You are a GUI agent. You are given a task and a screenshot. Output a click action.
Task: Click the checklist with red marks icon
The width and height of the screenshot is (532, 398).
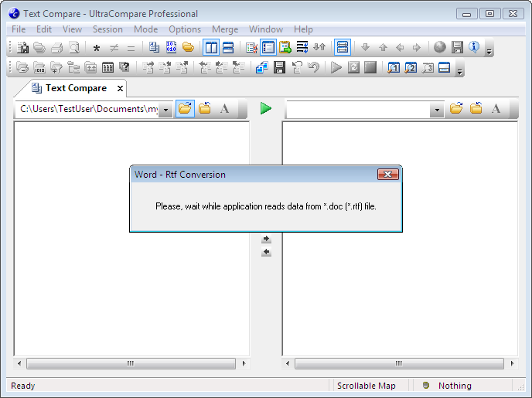point(251,47)
